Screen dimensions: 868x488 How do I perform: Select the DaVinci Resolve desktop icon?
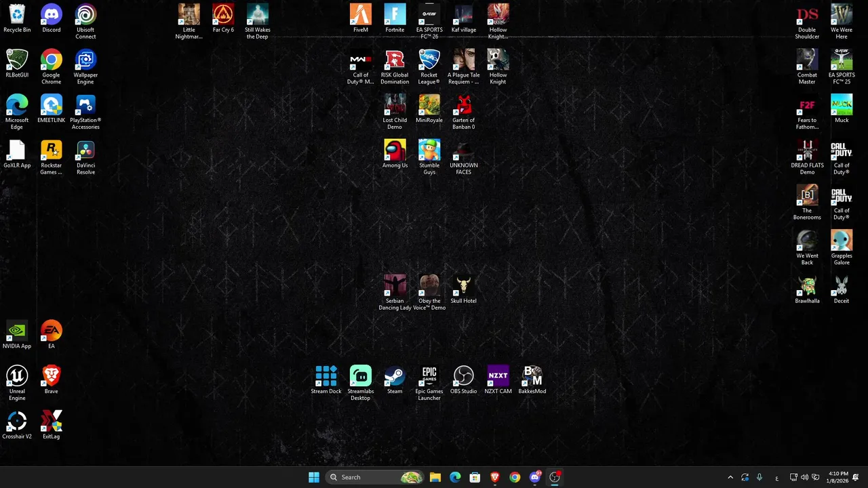pos(85,157)
